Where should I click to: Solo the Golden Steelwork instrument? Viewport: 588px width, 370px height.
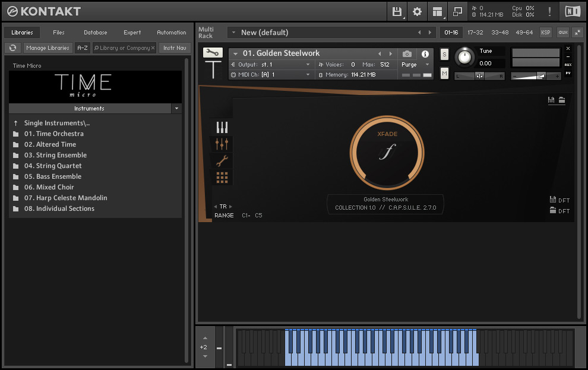click(444, 55)
